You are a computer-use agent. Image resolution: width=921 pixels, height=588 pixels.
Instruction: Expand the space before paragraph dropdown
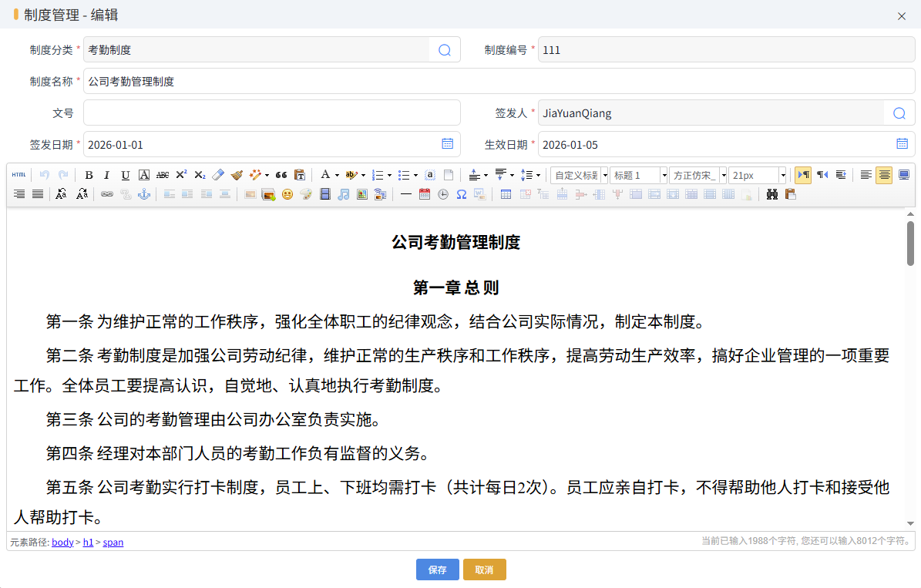(486, 175)
